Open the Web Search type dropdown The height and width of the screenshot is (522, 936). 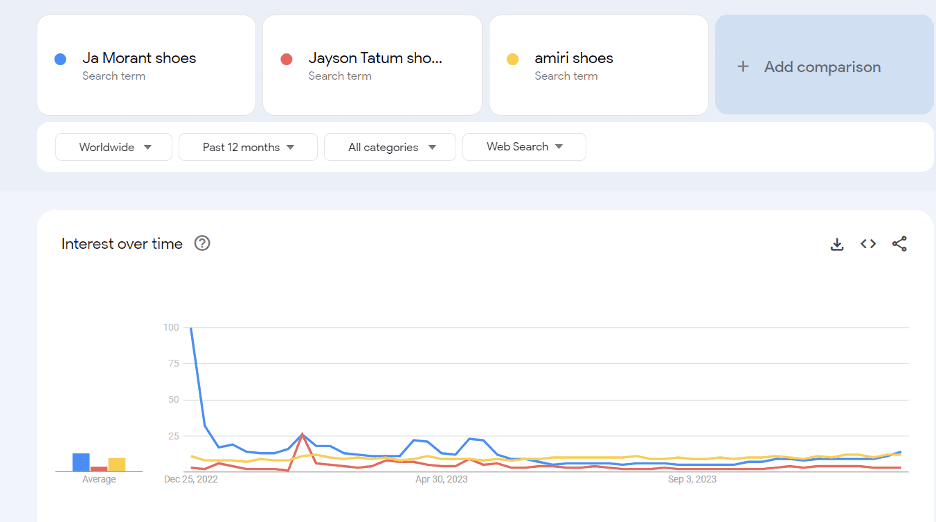(524, 147)
